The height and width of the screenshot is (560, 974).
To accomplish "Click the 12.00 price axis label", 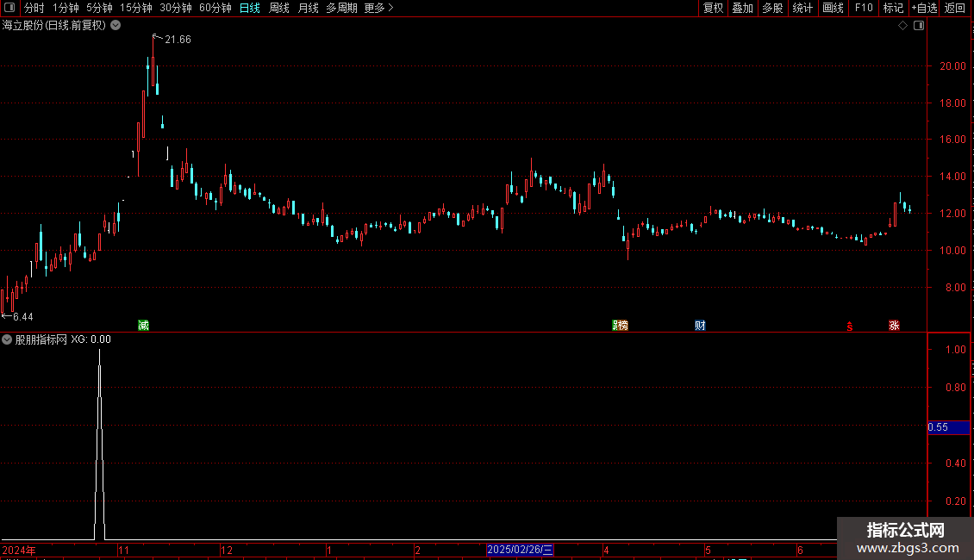I will click(x=952, y=214).
